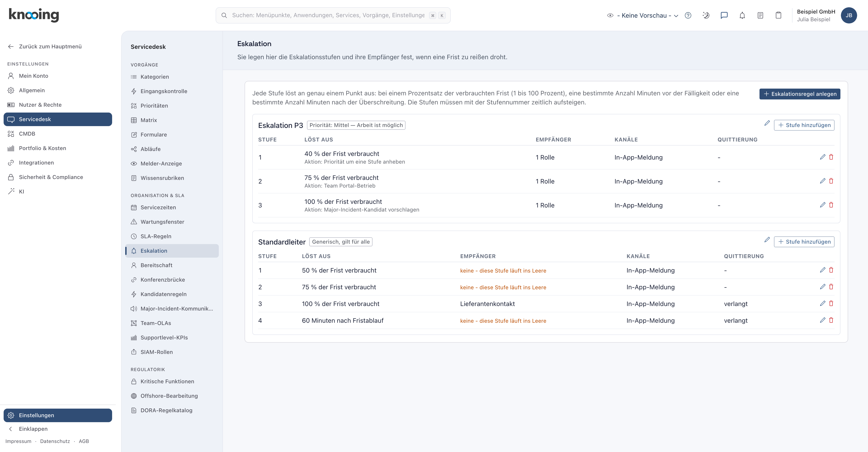The width and height of the screenshot is (868, 452).
Task: Open the Datenschutz footer link
Action: click(x=55, y=441)
